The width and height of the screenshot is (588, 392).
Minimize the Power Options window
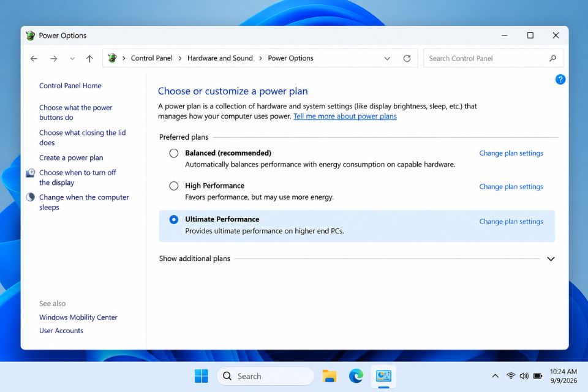(x=505, y=36)
